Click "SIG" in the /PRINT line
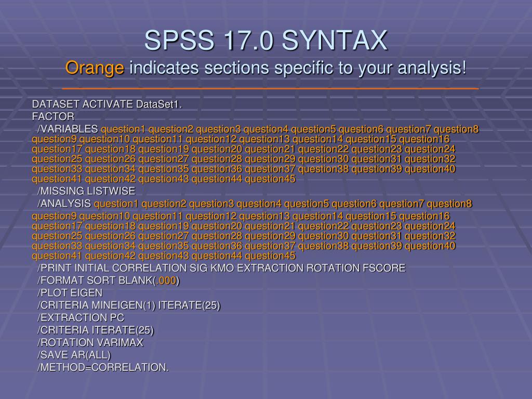This screenshot has height=399, width=532. point(198,268)
